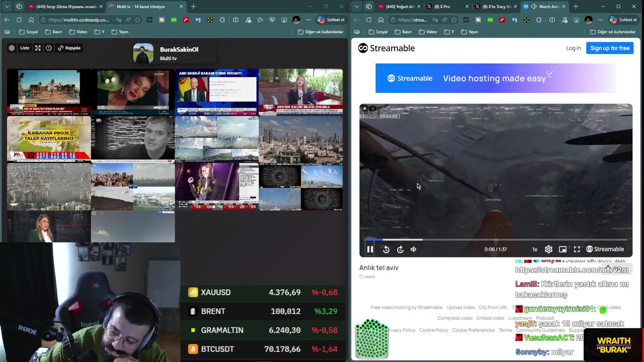Image resolution: width=644 pixels, height=362 pixels.
Task: Toggle split screen icon in right browser
Action: pos(552,20)
